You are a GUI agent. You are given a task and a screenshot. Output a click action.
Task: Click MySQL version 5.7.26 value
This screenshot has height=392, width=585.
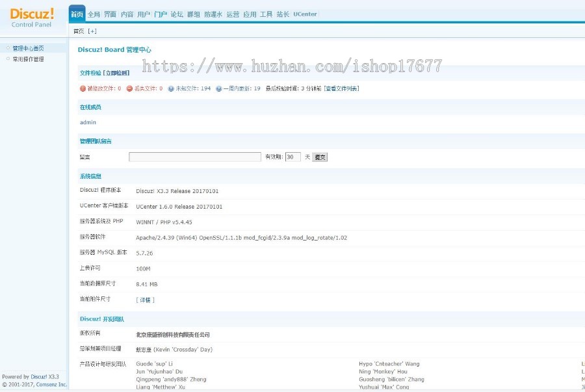pos(144,254)
